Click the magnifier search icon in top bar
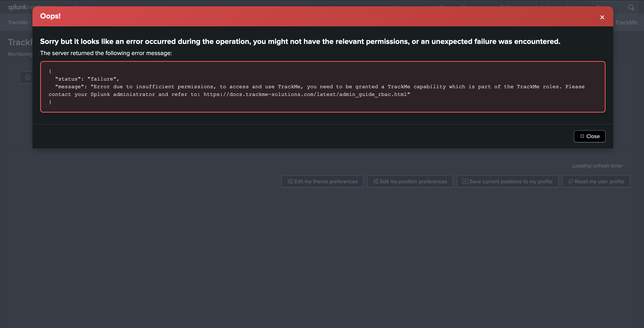 [x=631, y=8]
